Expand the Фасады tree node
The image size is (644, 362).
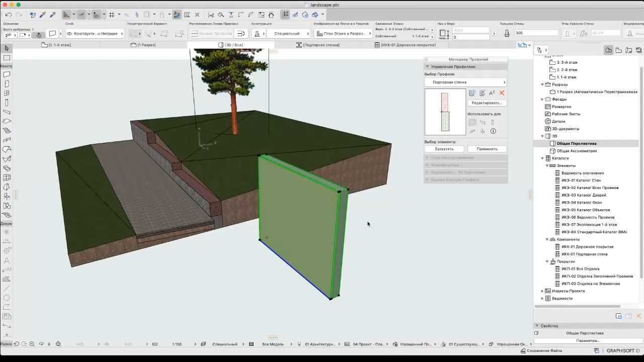(542, 99)
